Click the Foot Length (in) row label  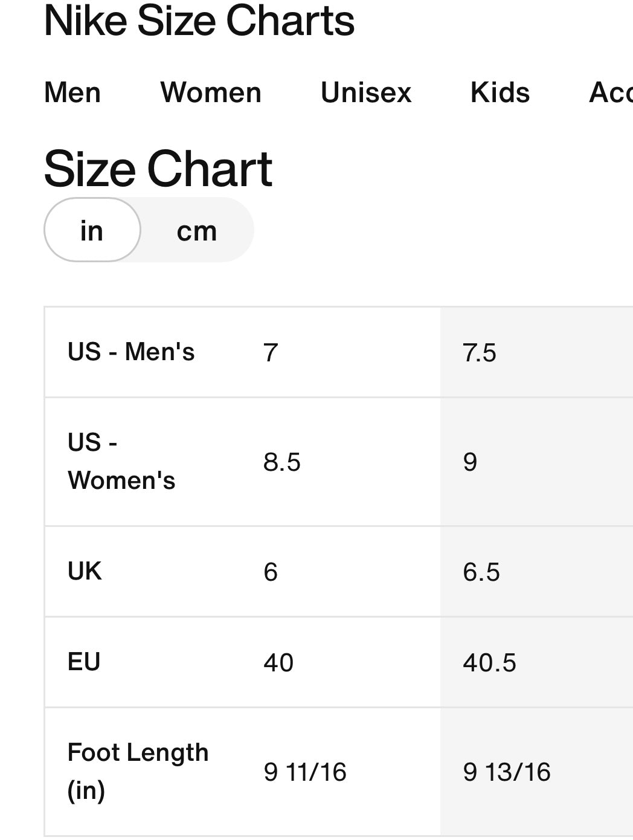[138, 771]
